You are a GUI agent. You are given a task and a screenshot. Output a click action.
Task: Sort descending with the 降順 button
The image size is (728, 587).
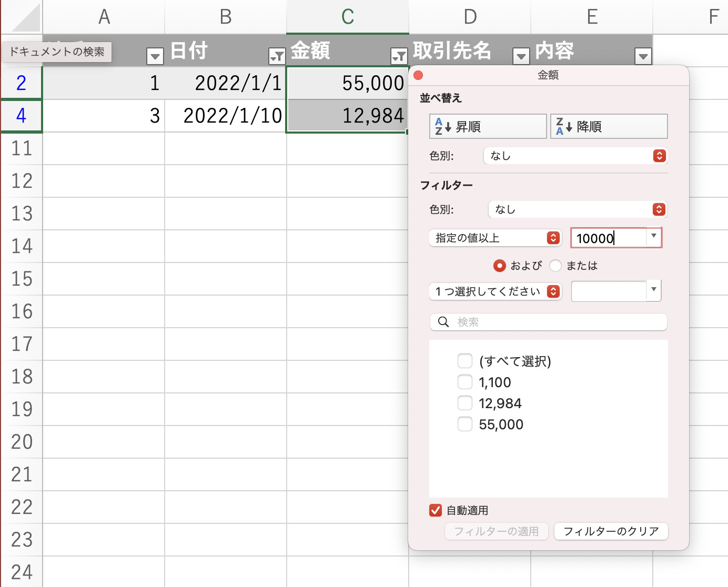609,127
